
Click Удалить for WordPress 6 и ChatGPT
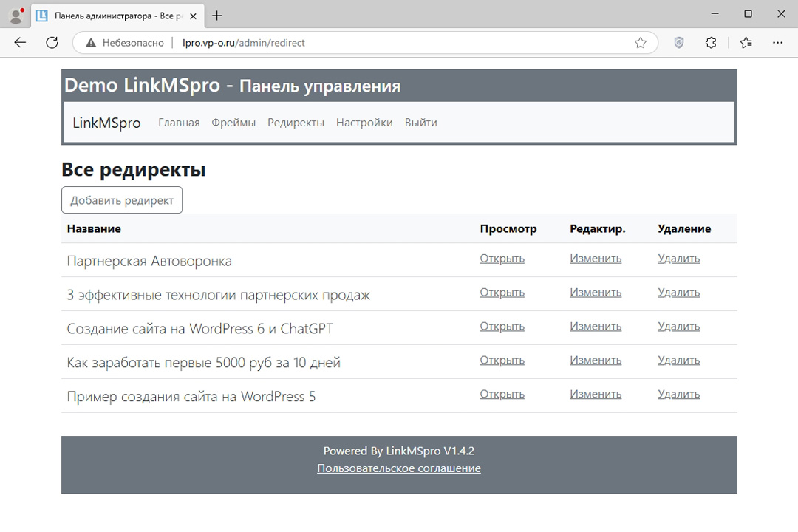pos(678,327)
